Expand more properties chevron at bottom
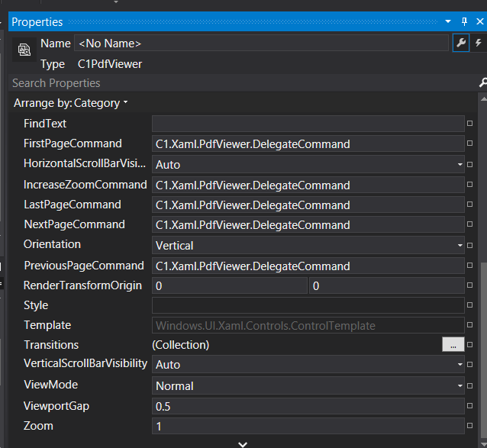Viewport: 487px width, 448px height. click(243, 444)
